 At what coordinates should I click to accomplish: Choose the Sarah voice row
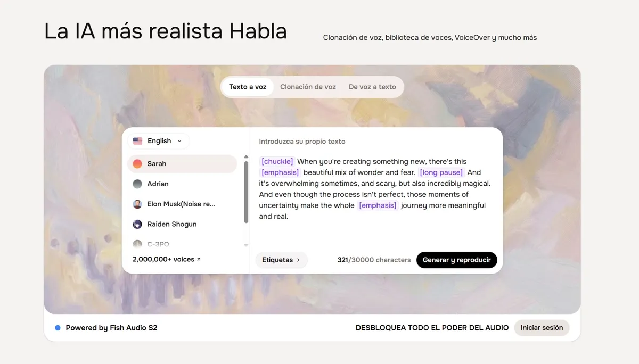click(182, 164)
